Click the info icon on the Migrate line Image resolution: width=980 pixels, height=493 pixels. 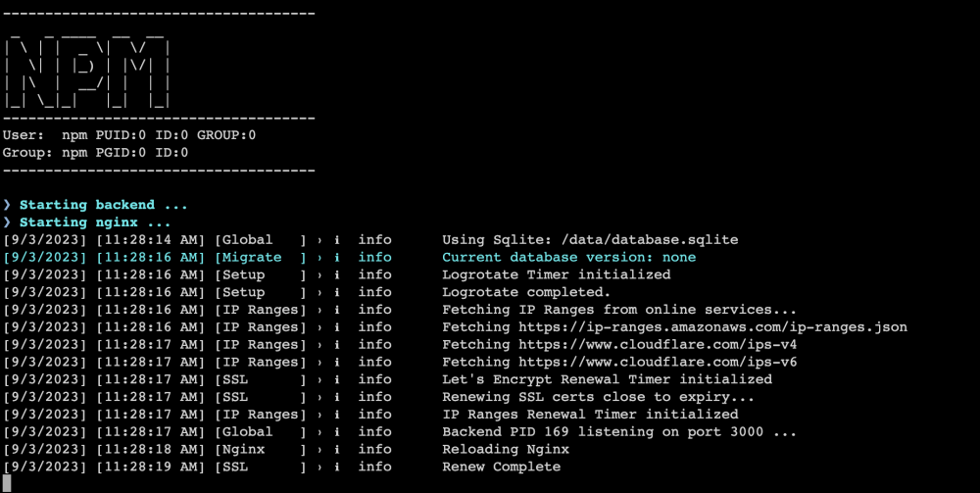[x=337, y=258]
